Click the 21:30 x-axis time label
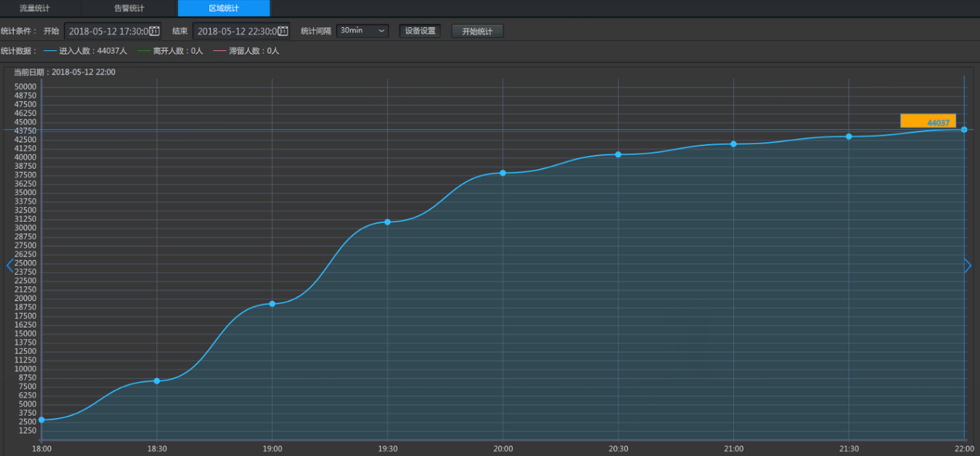 click(849, 448)
